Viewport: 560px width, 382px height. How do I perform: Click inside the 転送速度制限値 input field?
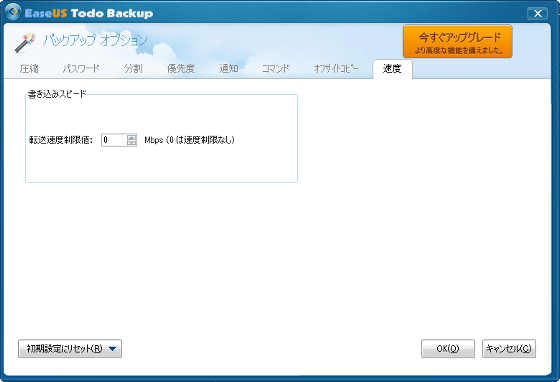[114, 140]
